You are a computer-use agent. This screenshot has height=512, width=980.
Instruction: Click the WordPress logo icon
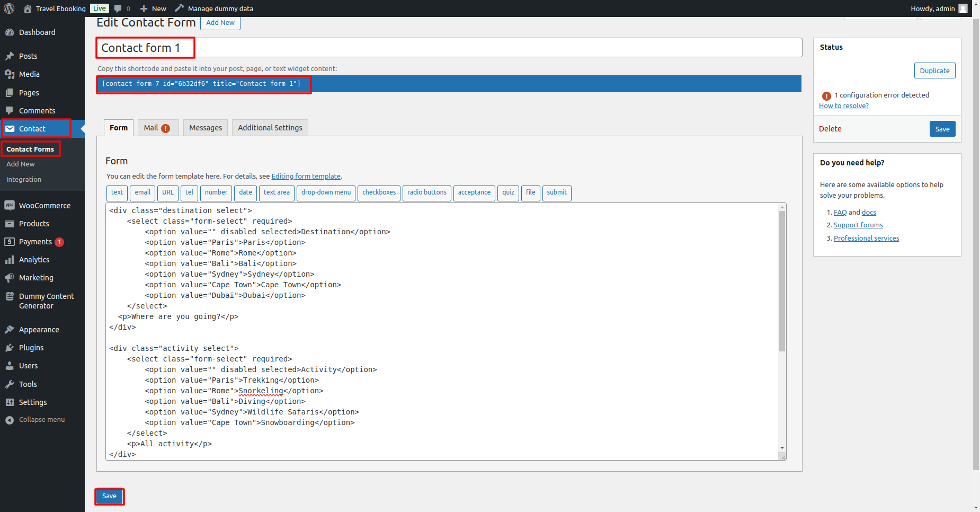coord(9,8)
